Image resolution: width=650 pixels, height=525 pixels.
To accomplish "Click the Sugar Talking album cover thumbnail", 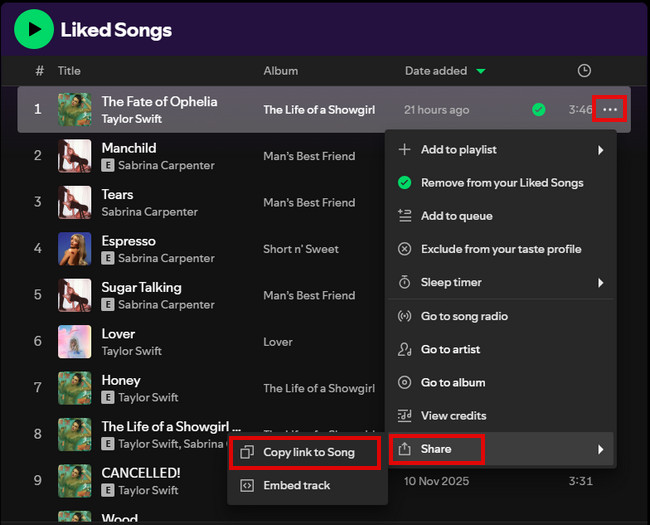I will [75, 295].
